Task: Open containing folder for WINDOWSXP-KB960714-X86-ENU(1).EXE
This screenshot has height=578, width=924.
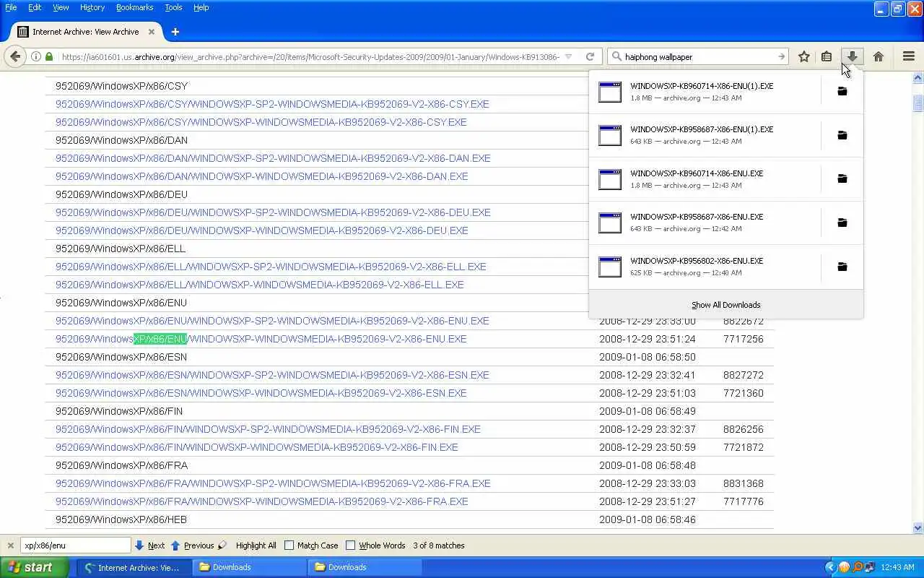Action: (842, 91)
